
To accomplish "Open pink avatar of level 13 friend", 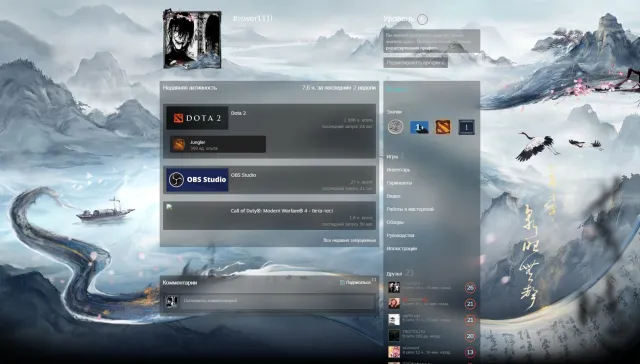I will 394,352.
